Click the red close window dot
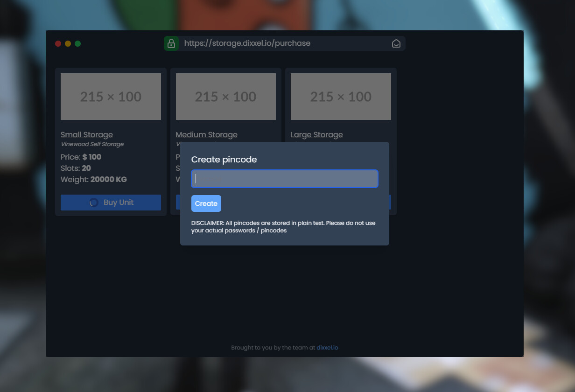575x392 pixels. coord(58,43)
